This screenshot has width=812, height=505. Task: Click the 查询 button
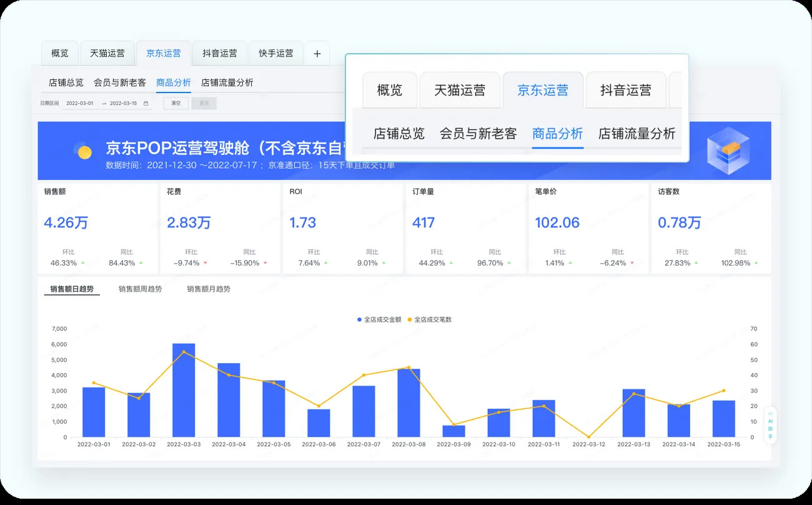(204, 104)
